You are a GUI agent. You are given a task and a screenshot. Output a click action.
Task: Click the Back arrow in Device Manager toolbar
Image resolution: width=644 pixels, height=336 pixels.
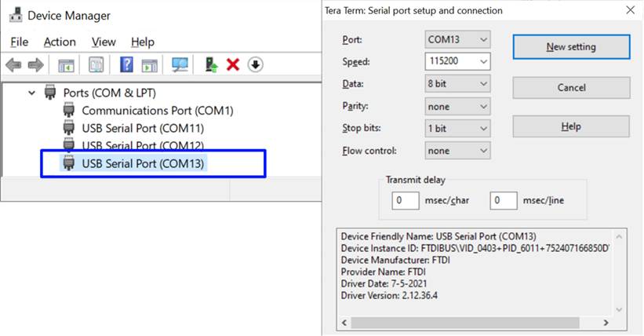tap(13, 65)
